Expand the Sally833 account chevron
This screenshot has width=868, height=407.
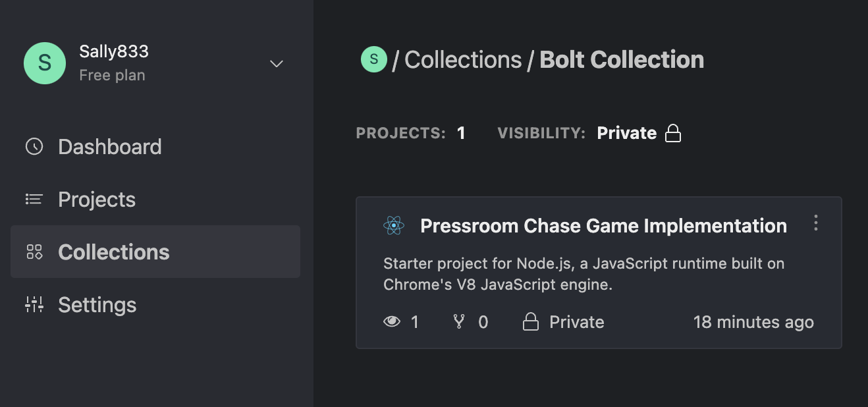pos(277,63)
